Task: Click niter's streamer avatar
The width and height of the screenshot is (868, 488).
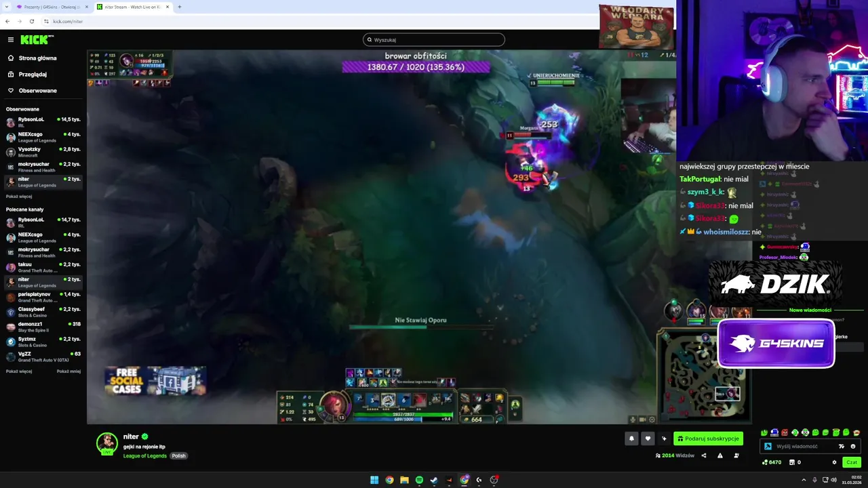Action: 106,443
